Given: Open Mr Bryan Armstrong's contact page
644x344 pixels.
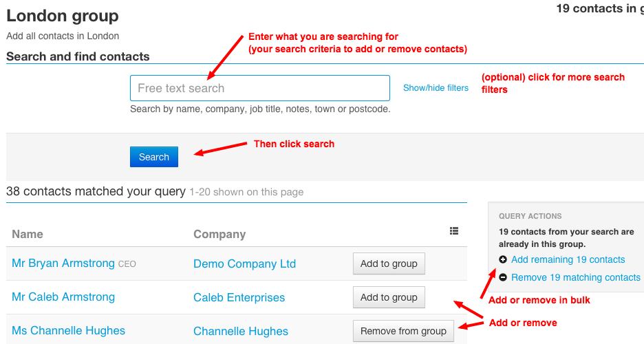Looking at the screenshot, I should pos(63,264).
